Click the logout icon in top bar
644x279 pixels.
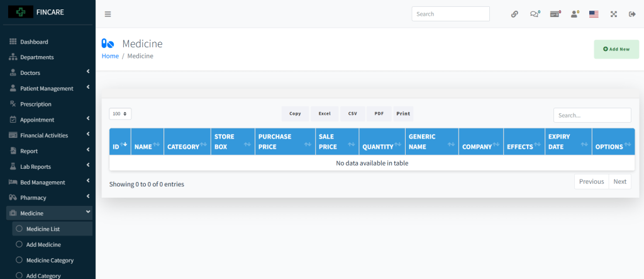pos(632,14)
